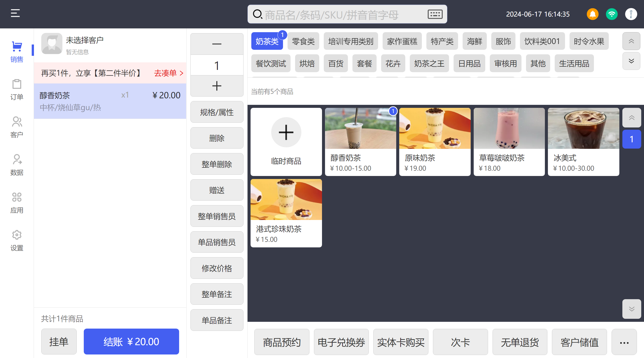Add 原味奶茶 product card

pyautogui.click(x=435, y=142)
